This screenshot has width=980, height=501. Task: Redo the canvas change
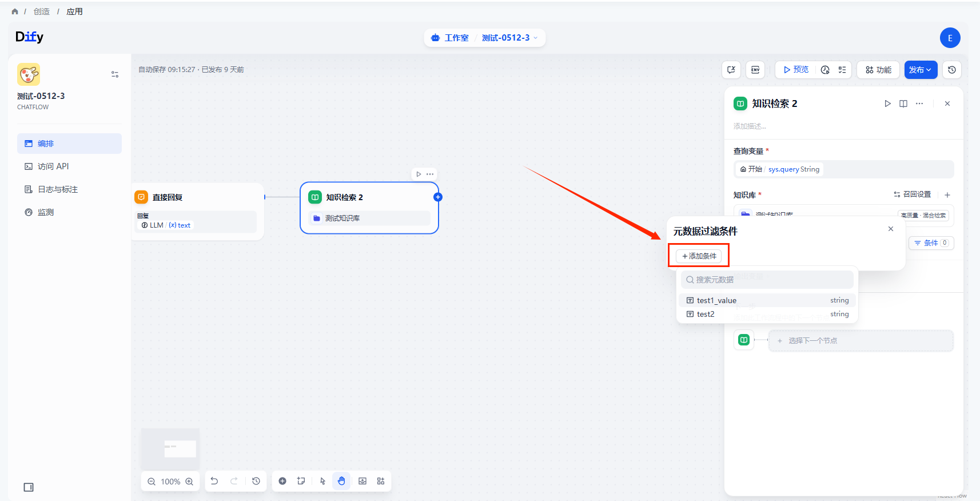click(x=234, y=481)
